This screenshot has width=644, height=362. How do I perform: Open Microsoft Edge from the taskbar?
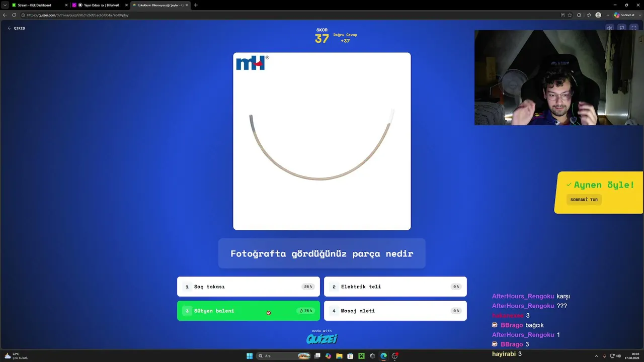pos(383,356)
